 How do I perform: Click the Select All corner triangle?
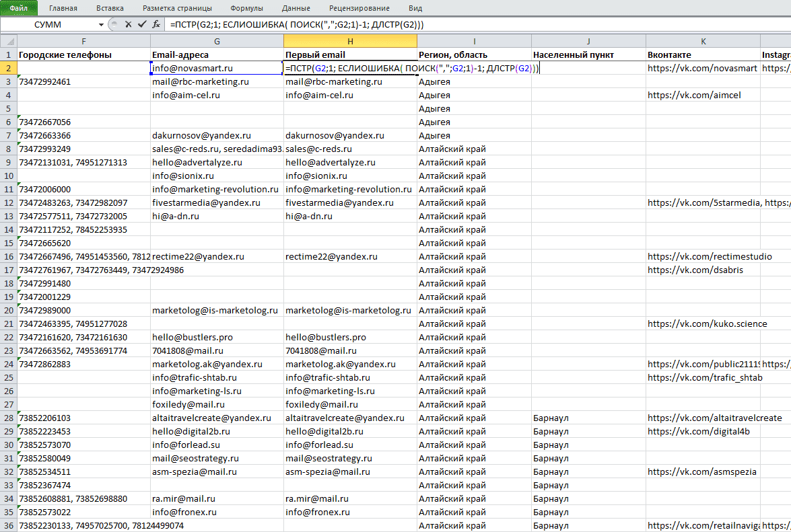pyautogui.click(x=9, y=41)
